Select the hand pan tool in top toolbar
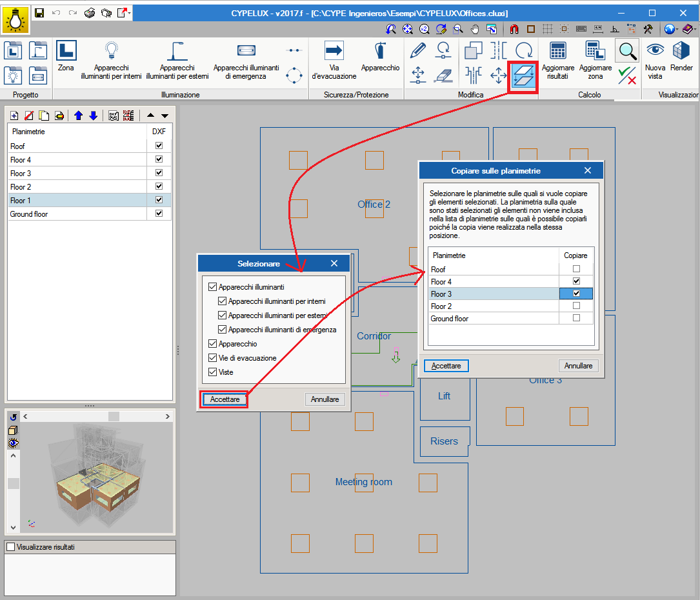 coord(475,29)
